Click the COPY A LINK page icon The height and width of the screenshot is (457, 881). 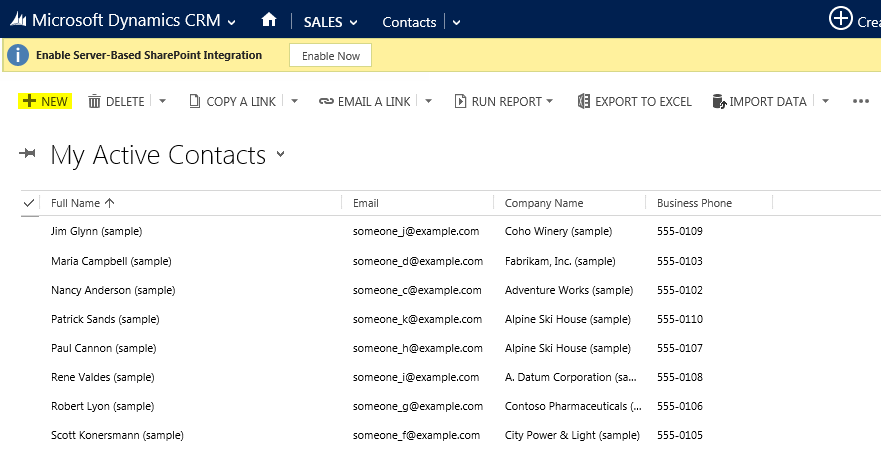(194, 101)
